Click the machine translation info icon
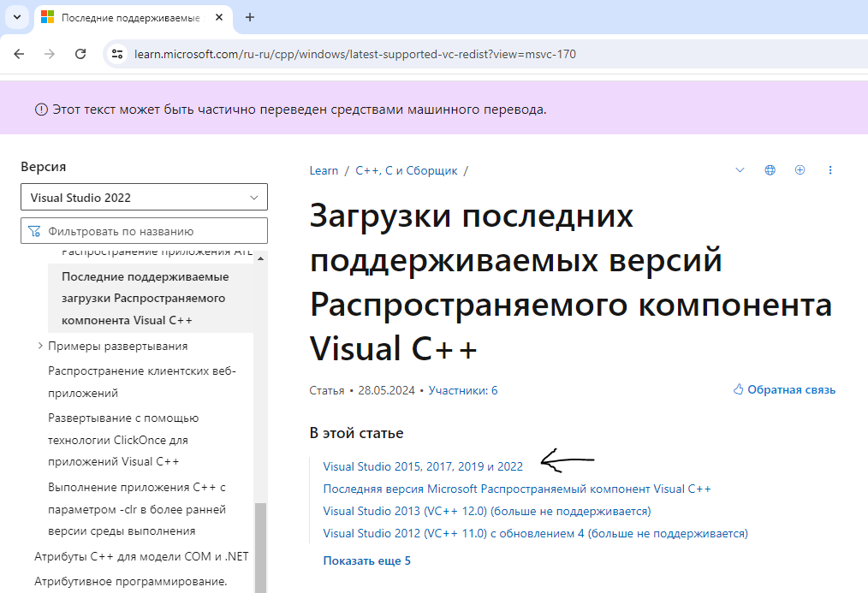 [x=41, y=110]
